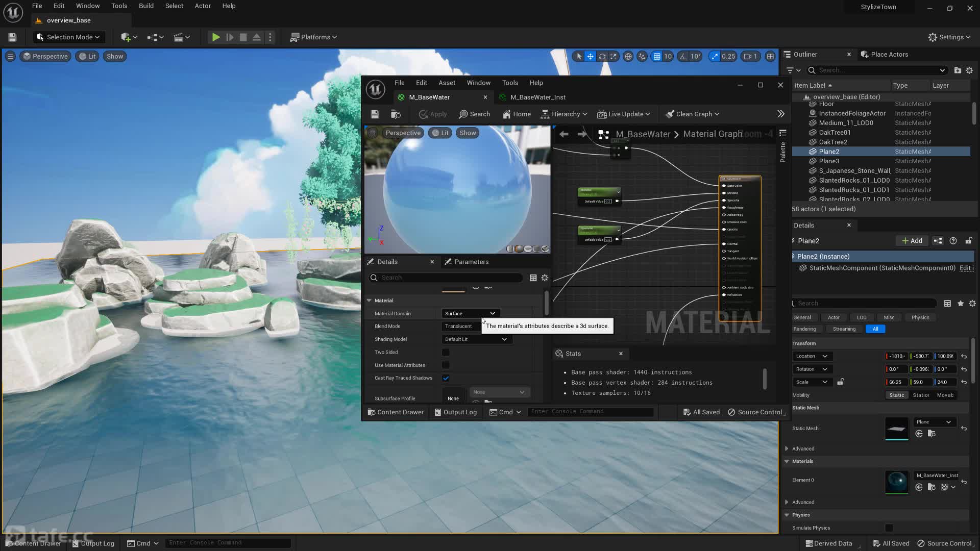Select the viewport select mode arrow icon
Screen dimensions: 980x551
(x=578, y=57)
